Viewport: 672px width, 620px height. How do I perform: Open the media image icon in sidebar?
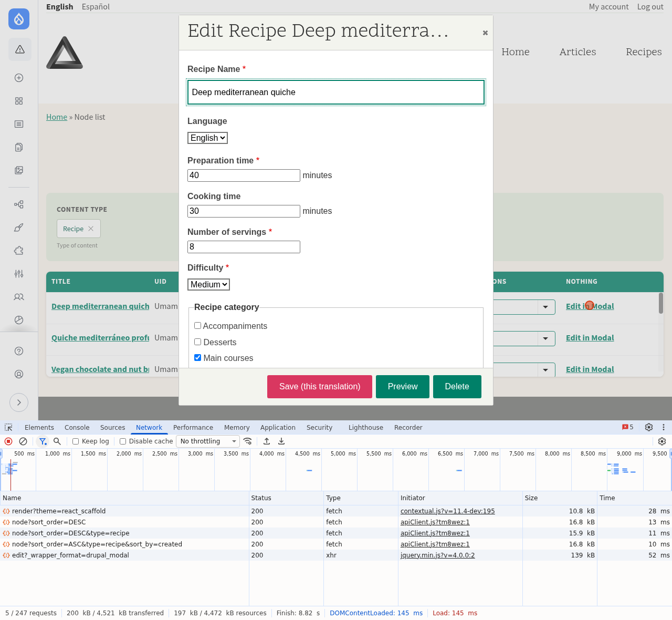(19, 170)
